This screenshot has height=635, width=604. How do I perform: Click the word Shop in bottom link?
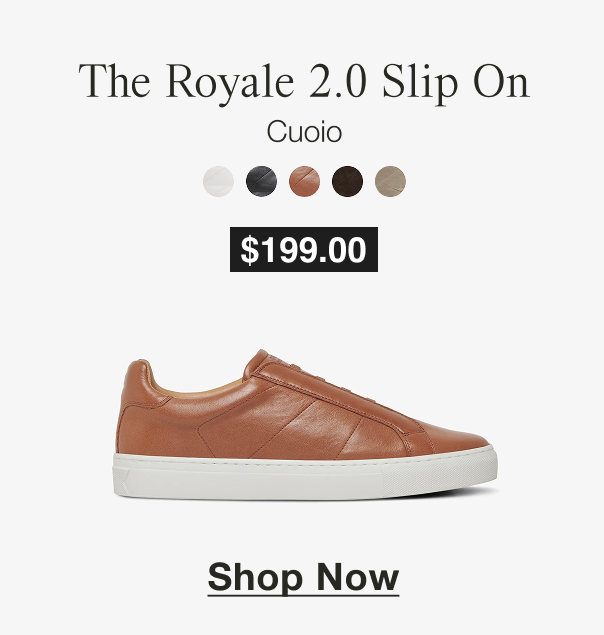(x=255, y=577)
